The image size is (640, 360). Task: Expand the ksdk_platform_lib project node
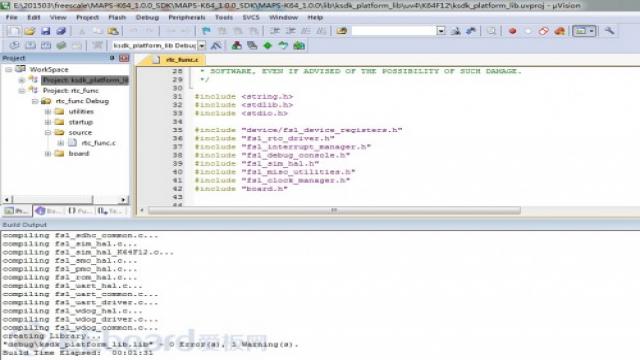tap(21, 80)
